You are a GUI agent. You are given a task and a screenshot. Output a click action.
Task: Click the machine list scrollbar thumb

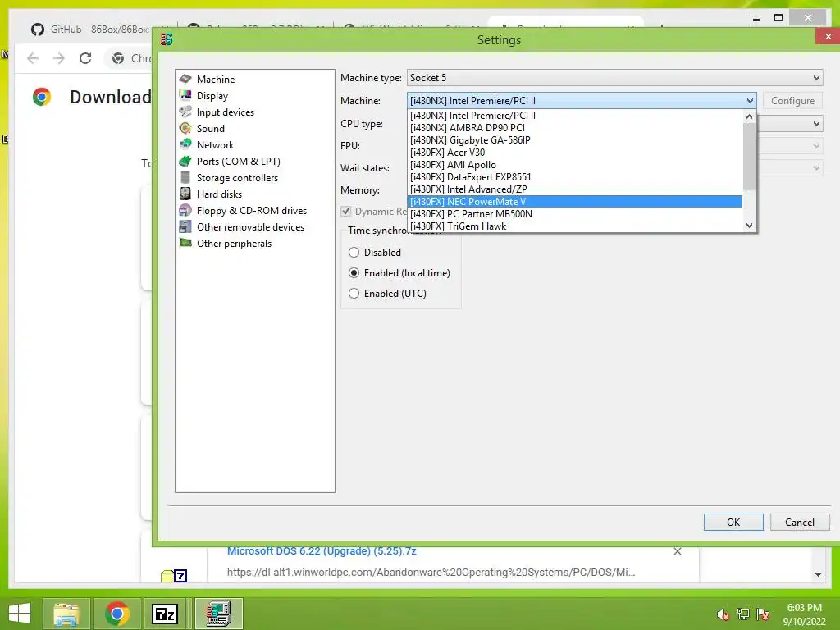(750, 157)
